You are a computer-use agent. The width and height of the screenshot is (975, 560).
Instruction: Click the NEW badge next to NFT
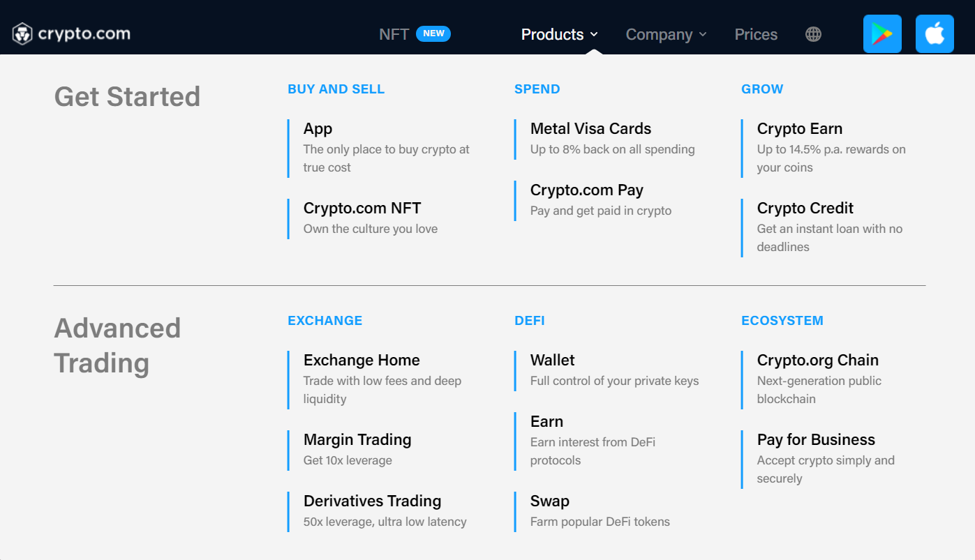pos(434,33)
